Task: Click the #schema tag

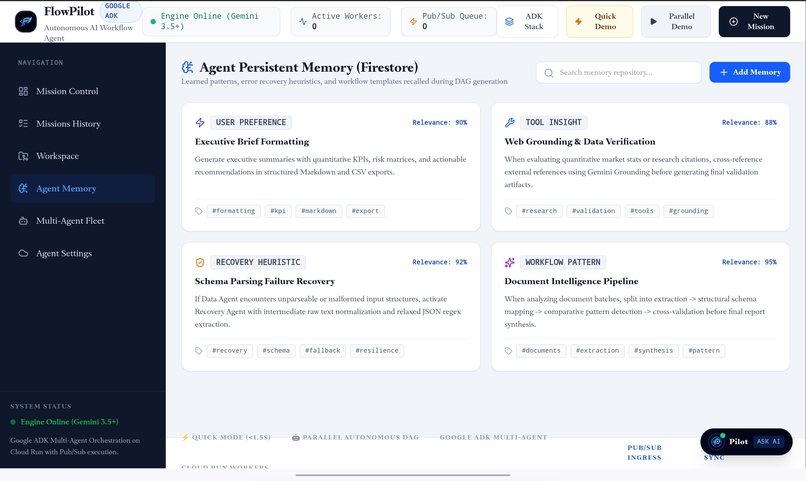Action: point(276,351)
